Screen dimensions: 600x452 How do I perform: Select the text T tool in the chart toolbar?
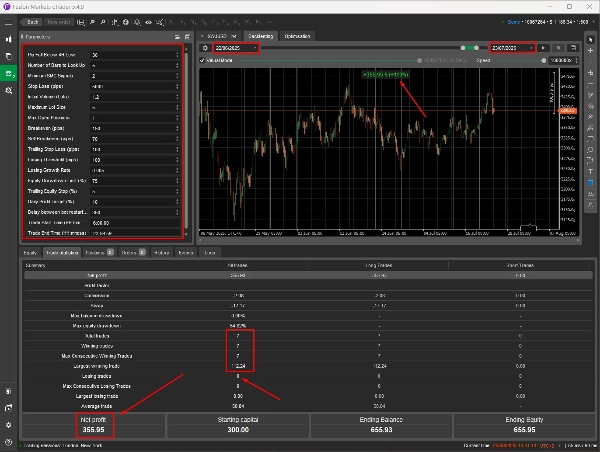[590, 171]
